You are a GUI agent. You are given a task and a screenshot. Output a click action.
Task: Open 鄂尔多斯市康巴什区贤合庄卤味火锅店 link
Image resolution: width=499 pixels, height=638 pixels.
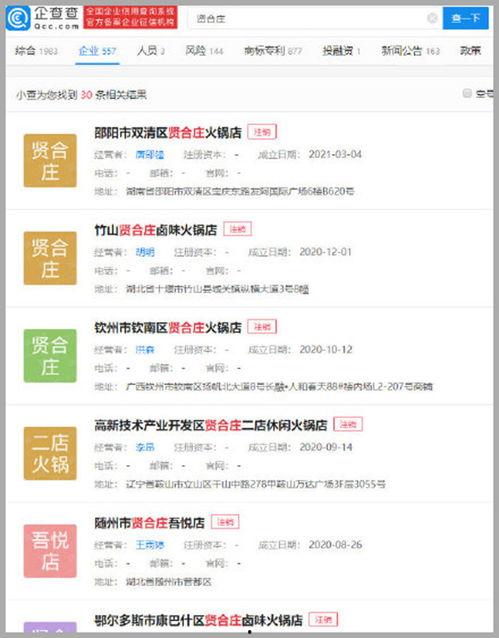click(x=198, y=621)
